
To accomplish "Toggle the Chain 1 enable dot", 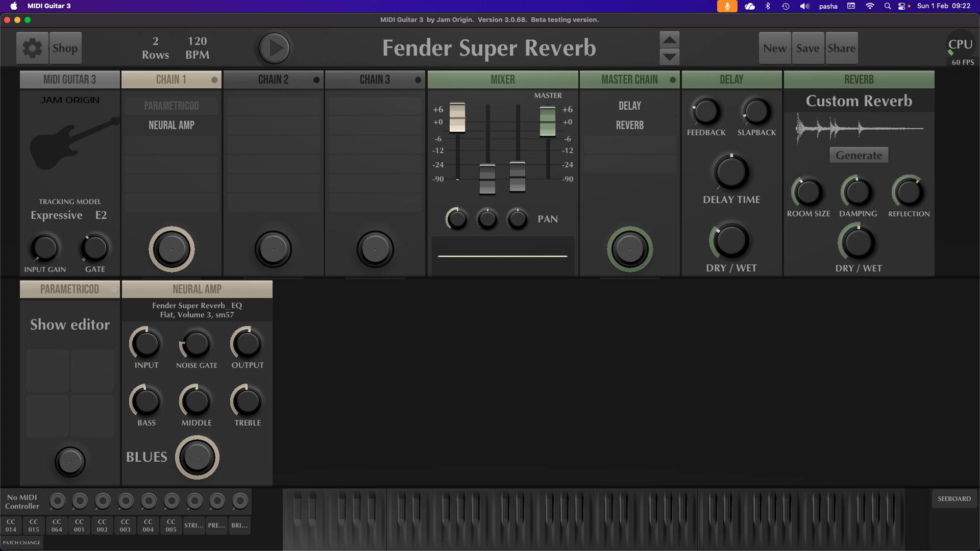I will (x=214, y=80).
